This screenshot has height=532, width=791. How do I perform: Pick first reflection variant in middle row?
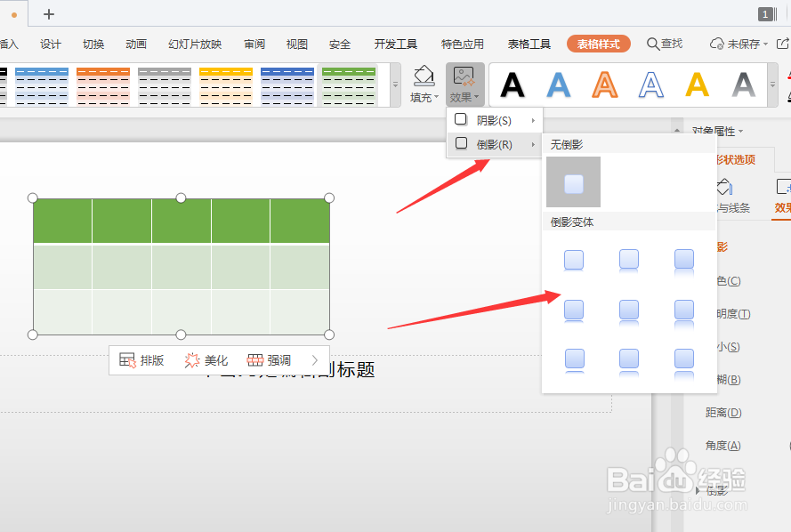pyautogui.click(x=574, y=310)
